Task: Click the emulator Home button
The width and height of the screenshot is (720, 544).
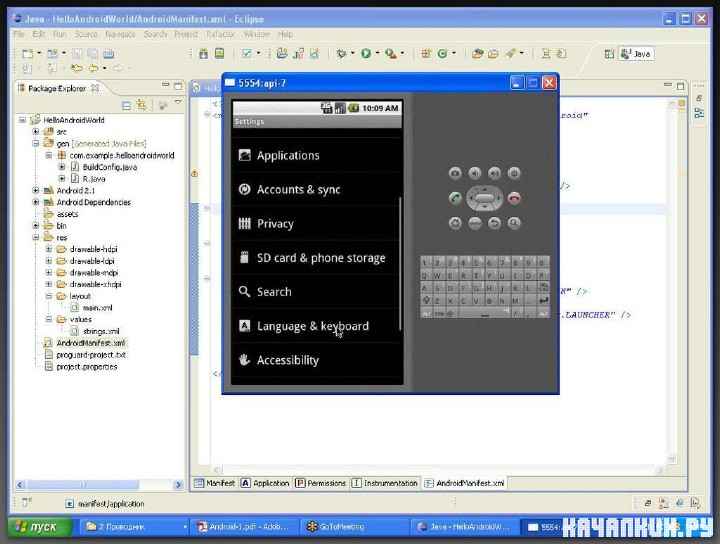Action: click(x=455, y=223)
